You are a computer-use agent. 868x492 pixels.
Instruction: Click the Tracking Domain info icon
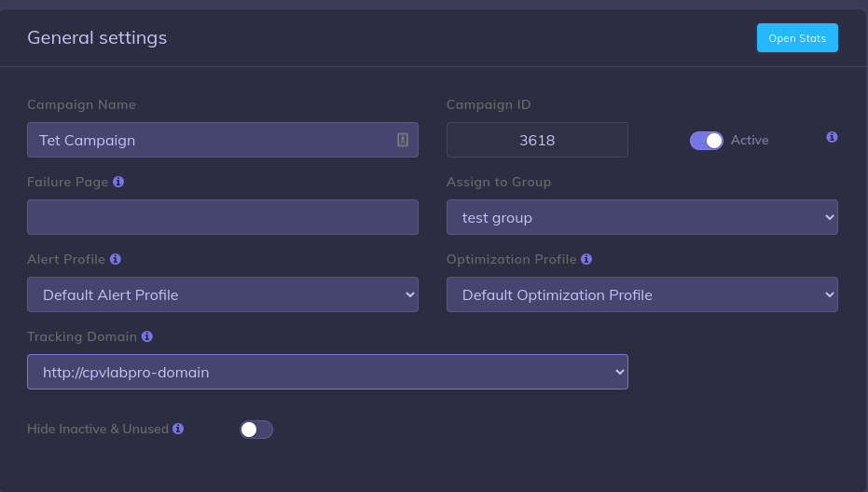tap(147, 336)
